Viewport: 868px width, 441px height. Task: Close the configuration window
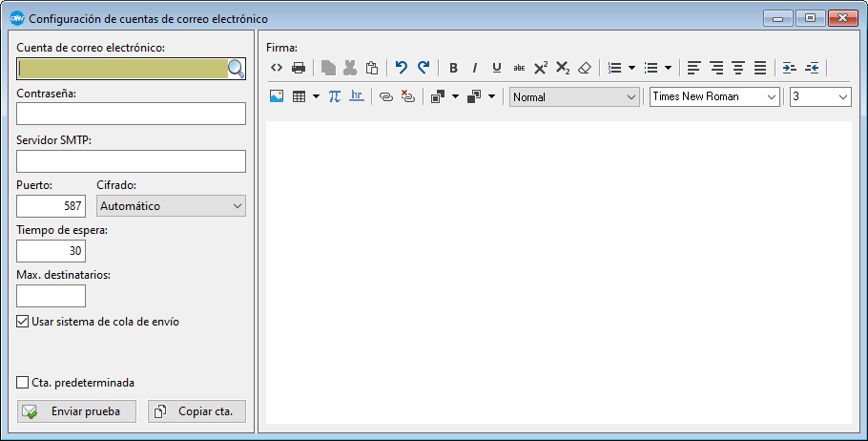click(x=843, y=18)
